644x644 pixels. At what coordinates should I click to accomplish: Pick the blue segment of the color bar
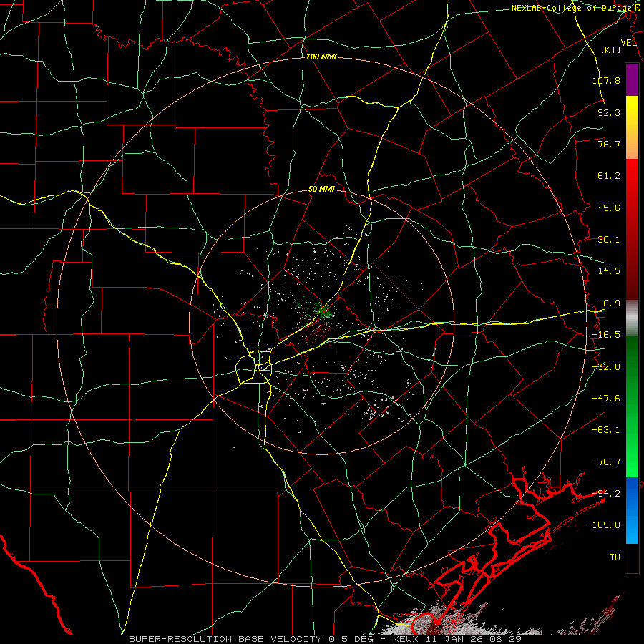click(x=632, y=510)
